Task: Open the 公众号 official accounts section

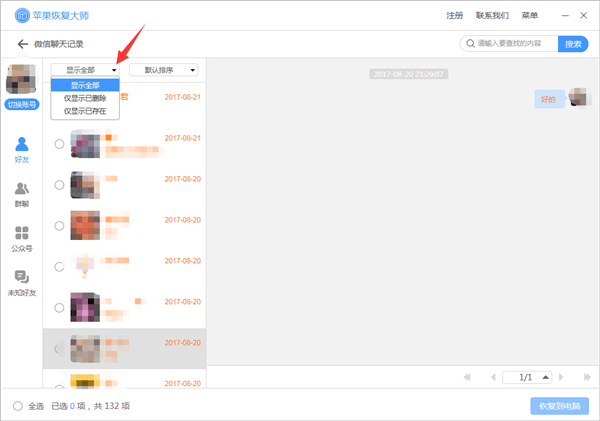Action: tap(21, 237)
